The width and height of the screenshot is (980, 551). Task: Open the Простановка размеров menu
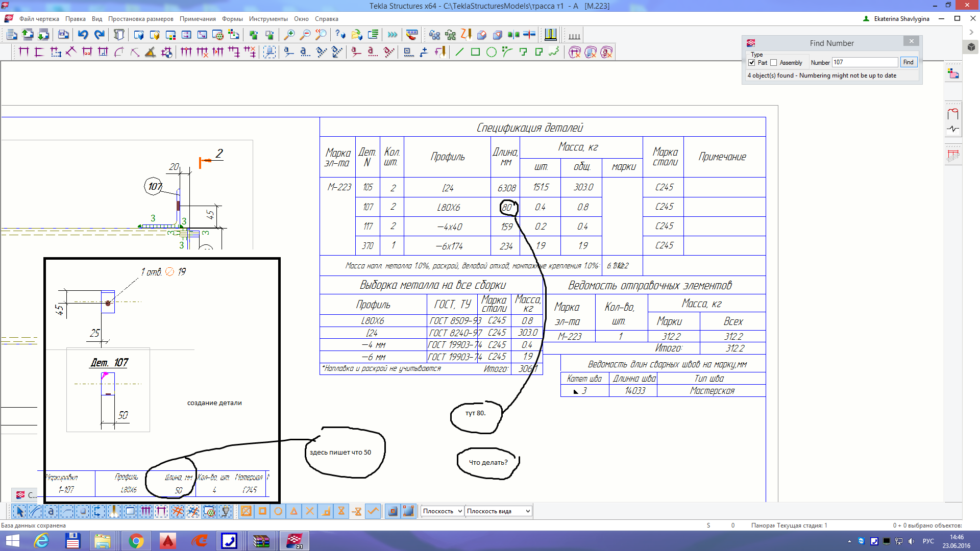[x=140, y=19]
